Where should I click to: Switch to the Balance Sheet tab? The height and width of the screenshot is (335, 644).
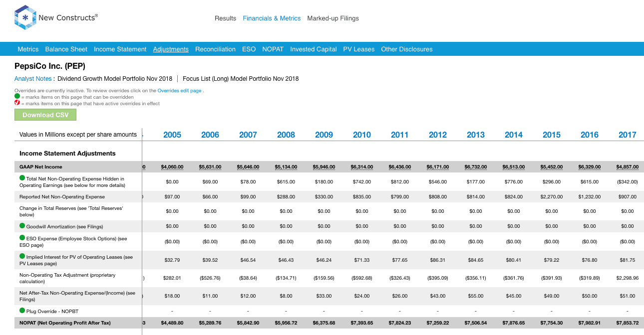tap(66, 49)
